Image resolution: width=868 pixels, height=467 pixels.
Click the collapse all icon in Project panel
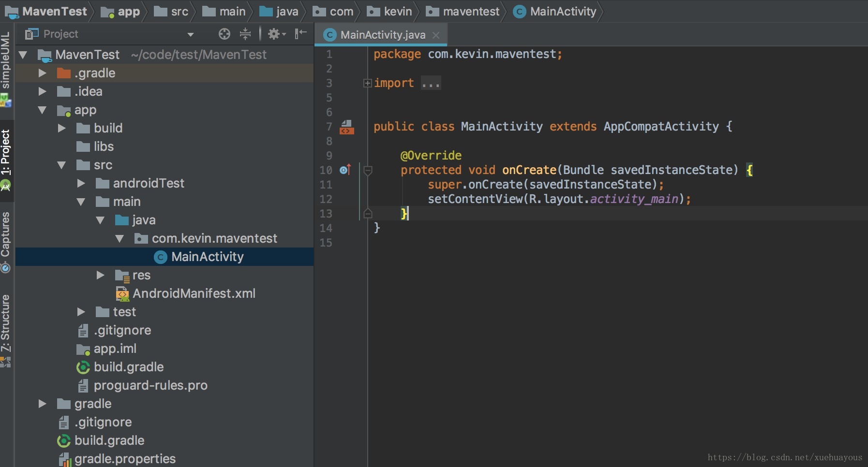tap(245, 34)
